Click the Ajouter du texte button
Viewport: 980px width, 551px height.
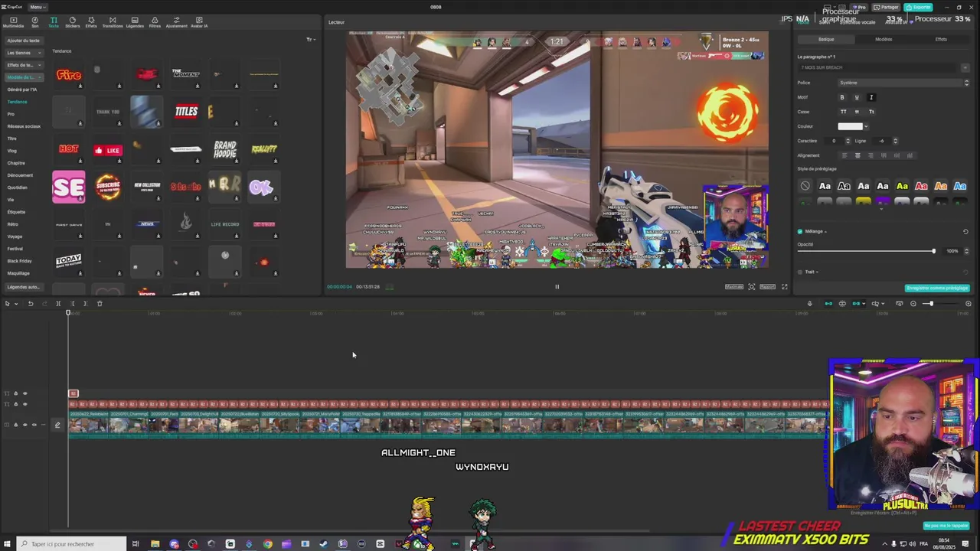23,41
